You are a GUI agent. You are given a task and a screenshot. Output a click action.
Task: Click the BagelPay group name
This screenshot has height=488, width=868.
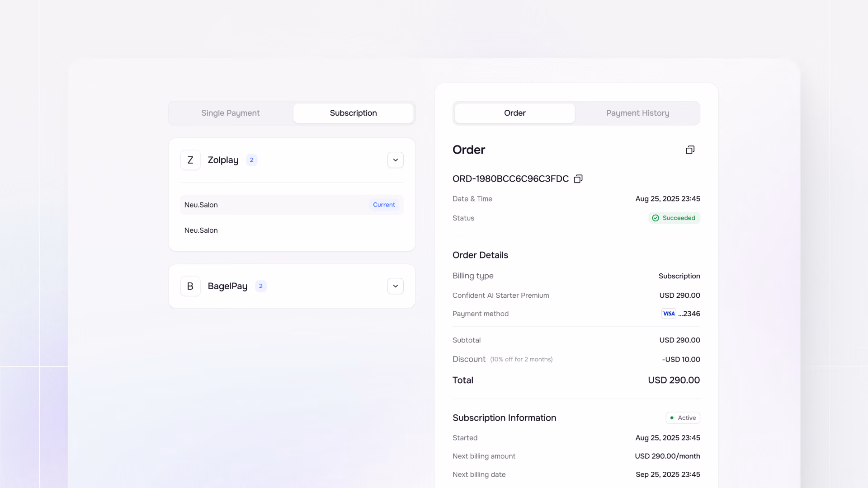coord(227,286)
